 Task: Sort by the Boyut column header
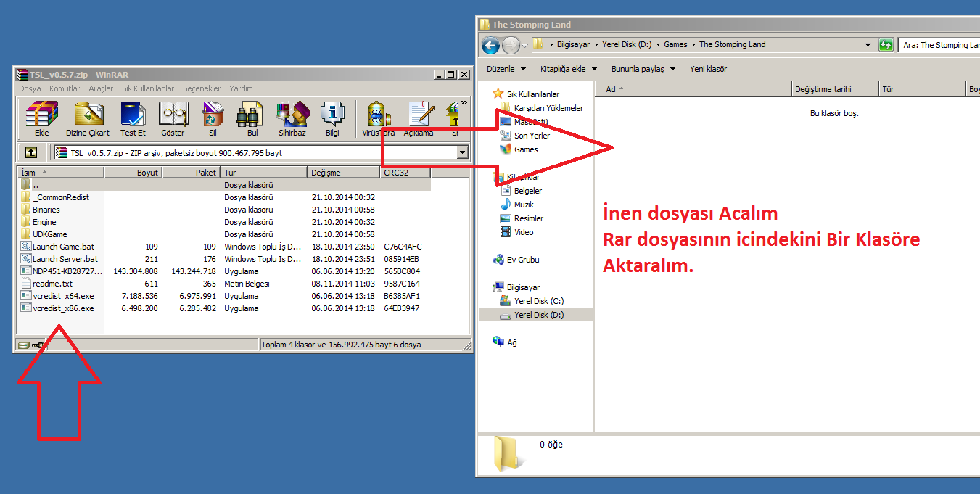[133, 173]
